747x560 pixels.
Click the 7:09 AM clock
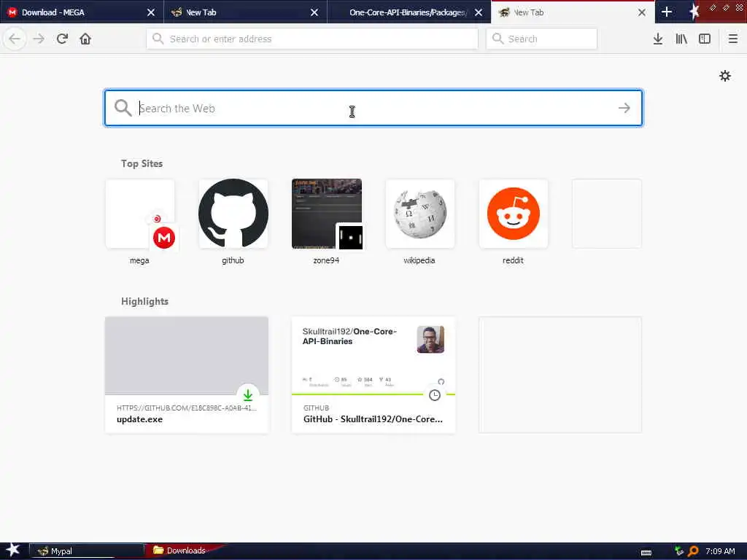[720, 551]
